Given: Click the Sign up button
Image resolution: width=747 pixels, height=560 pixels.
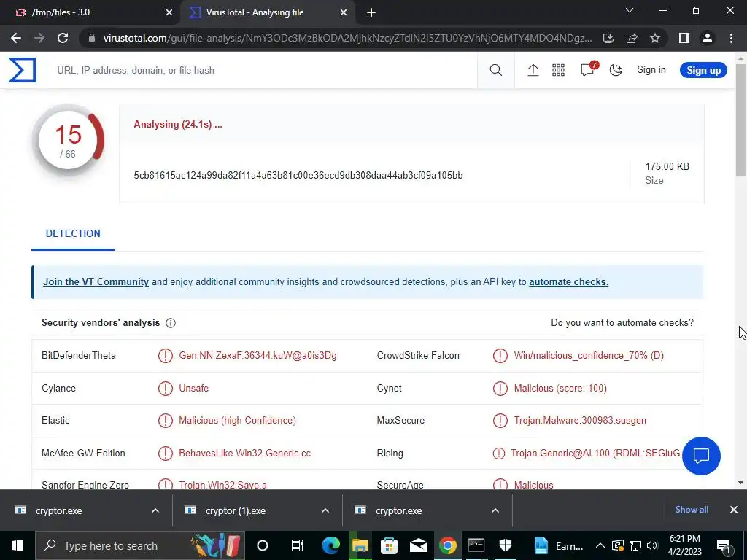Looking at the screenshot, I should coord(703,70).
